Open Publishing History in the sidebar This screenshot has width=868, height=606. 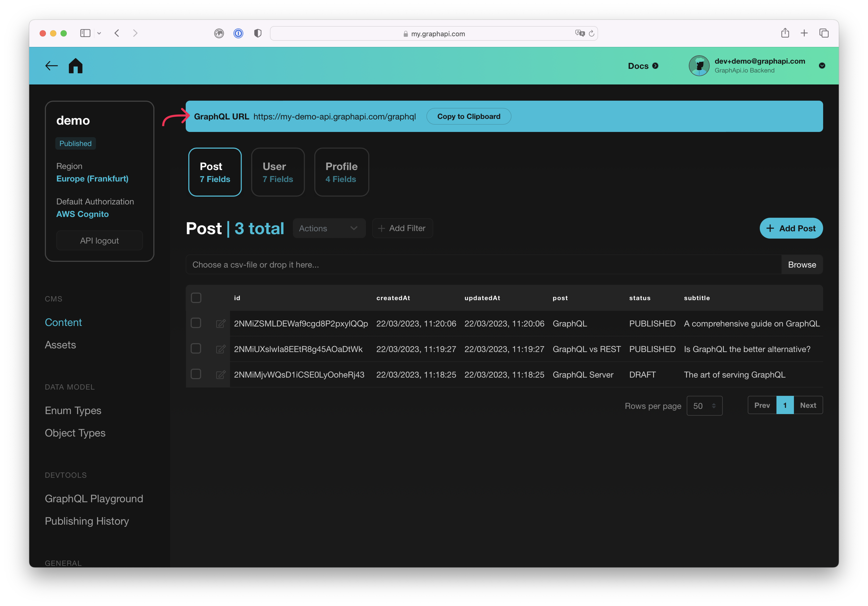click(x=87, y=521)
